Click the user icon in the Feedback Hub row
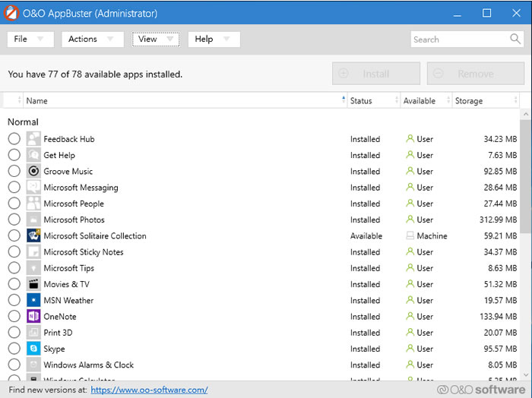This screenshot has width=532, height=398. tap(410, 139)
